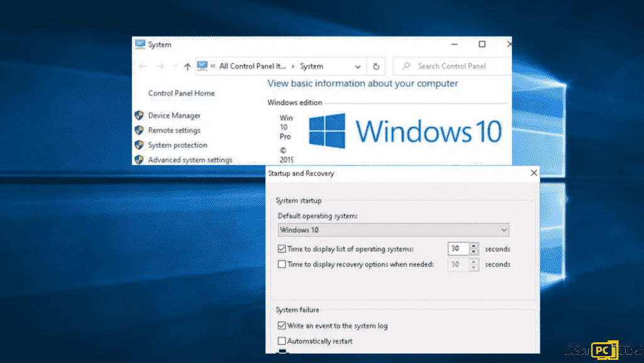Close the Startup and Recovery dialog
The image size is (644, 363).
tap(533, 173)
